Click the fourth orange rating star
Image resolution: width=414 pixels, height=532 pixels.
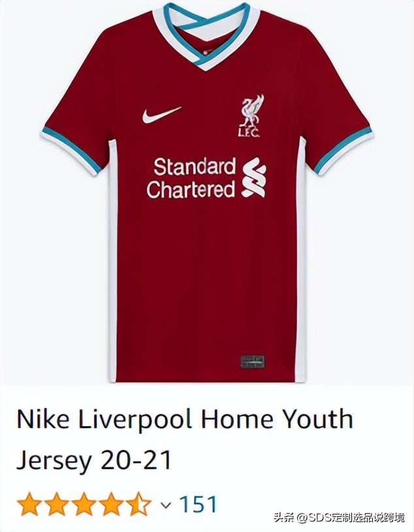tap(111, 505)
